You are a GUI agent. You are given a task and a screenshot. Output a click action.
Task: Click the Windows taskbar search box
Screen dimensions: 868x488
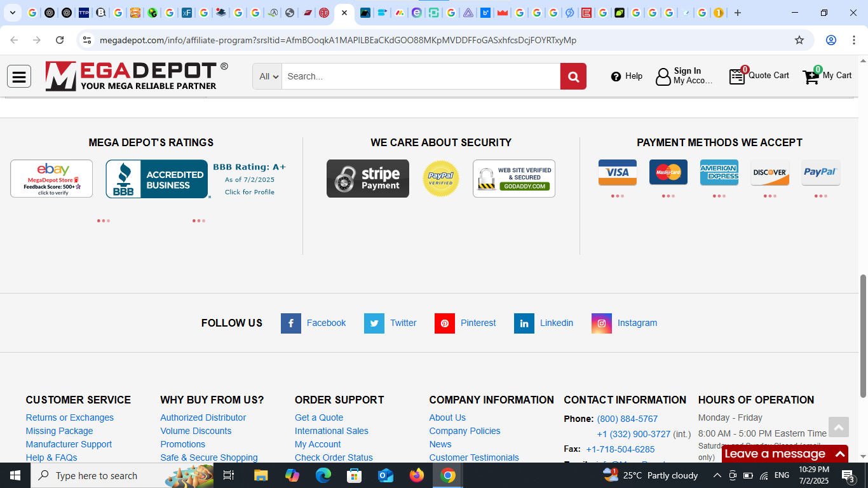coord(123,475)
